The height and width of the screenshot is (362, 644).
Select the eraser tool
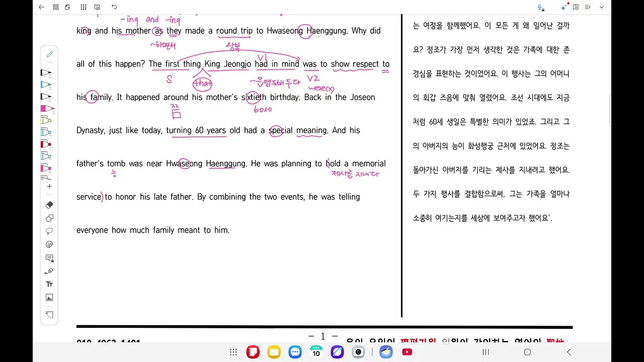[x=49, y=205]
